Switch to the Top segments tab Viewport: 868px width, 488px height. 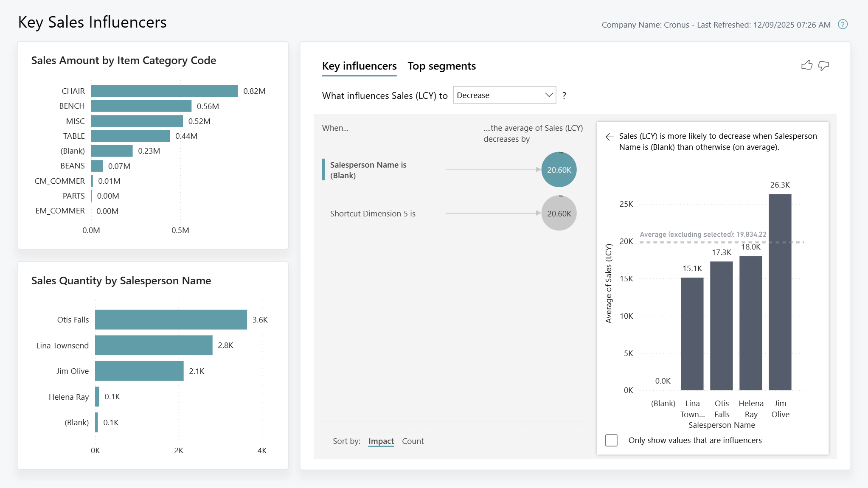click(441, 66)
